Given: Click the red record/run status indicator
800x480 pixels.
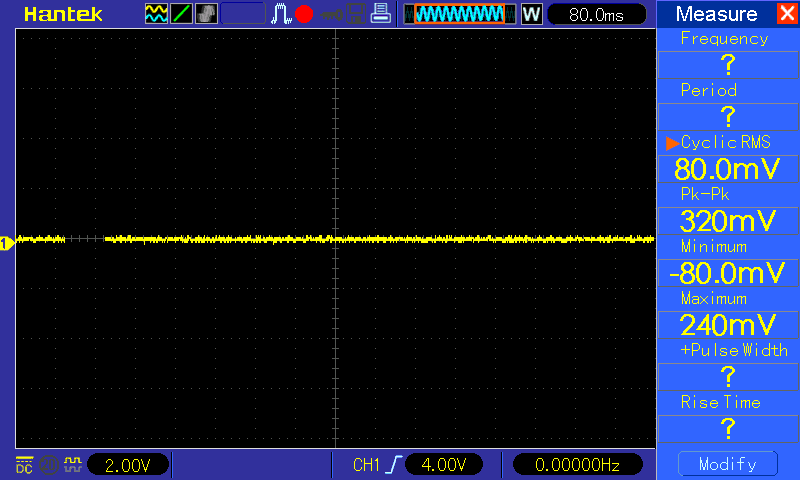Looking at the screenshot, I should click(x=304, y=14).
